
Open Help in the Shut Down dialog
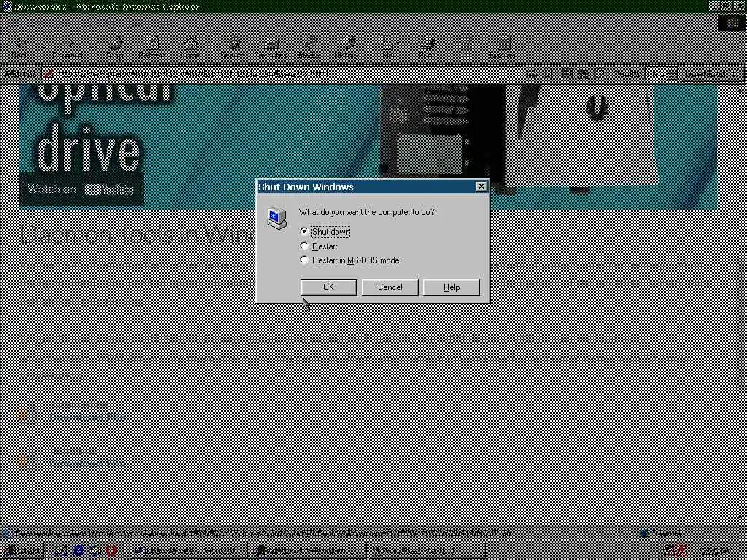pos(451,287)
